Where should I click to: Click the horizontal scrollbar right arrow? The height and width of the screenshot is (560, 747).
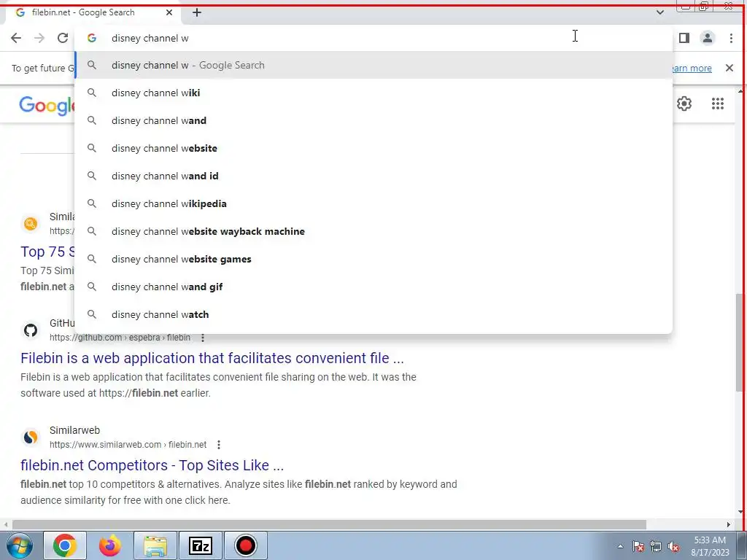point(729,525)
